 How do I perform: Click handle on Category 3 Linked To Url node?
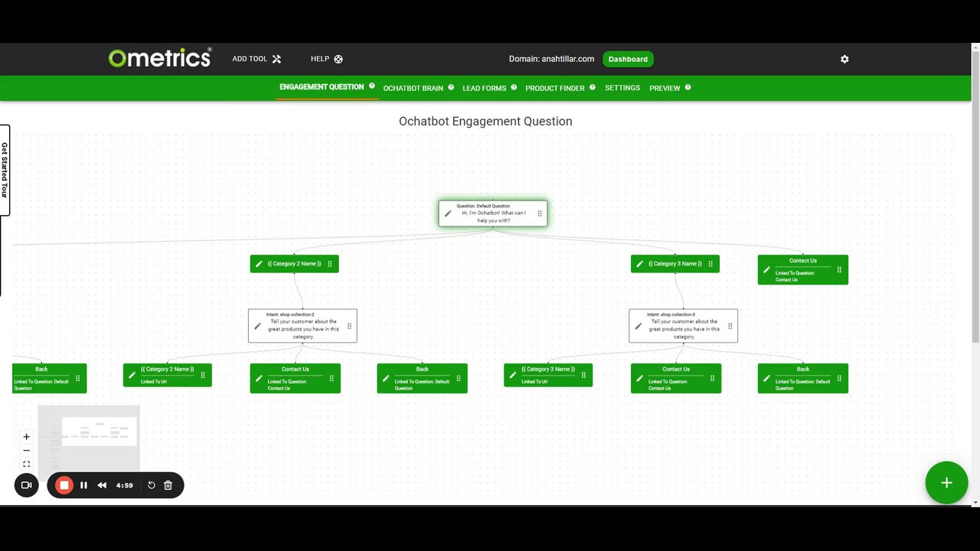584,375
